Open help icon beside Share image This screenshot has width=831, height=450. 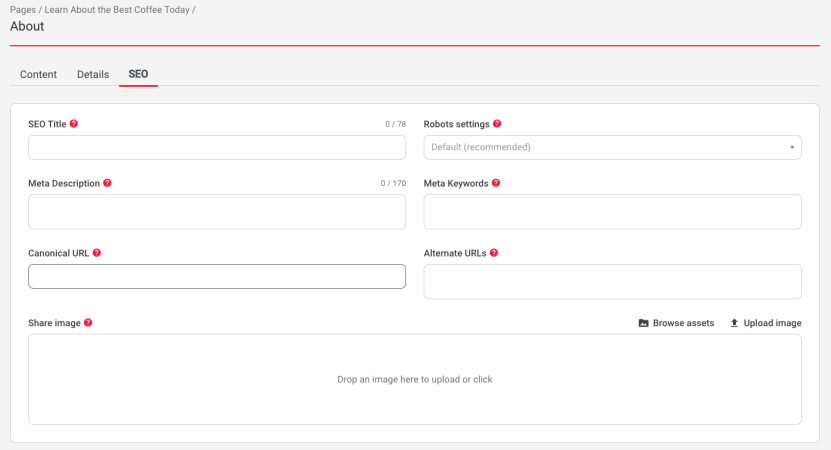point(88,322)
